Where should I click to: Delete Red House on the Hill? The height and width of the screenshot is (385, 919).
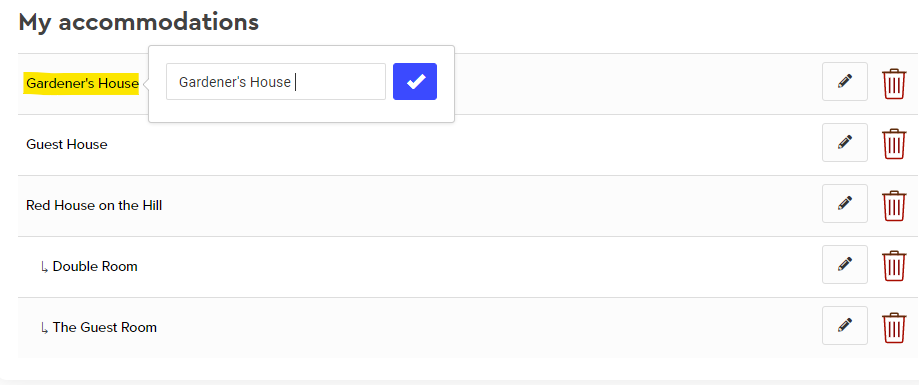(894, 205)
